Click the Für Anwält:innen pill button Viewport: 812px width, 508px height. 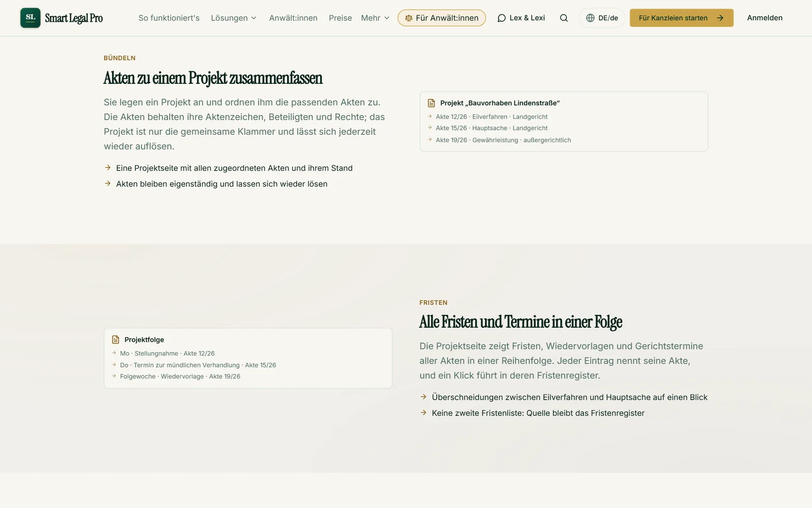point(442,18)
